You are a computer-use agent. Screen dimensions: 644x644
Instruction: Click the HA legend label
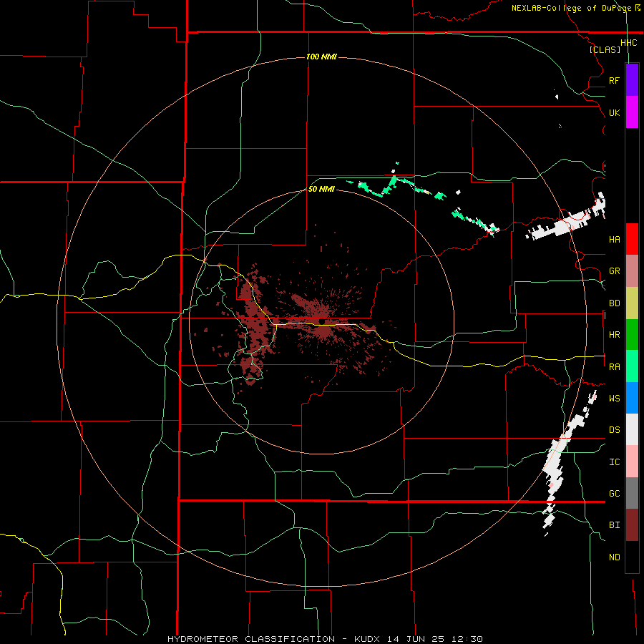coord(614,239)
